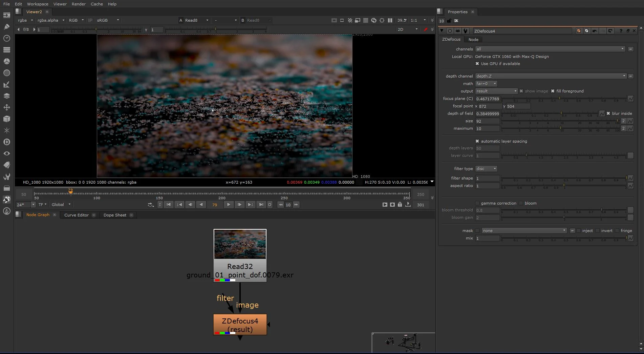
Task: Open the Render menu
Action: pos(79,4)
